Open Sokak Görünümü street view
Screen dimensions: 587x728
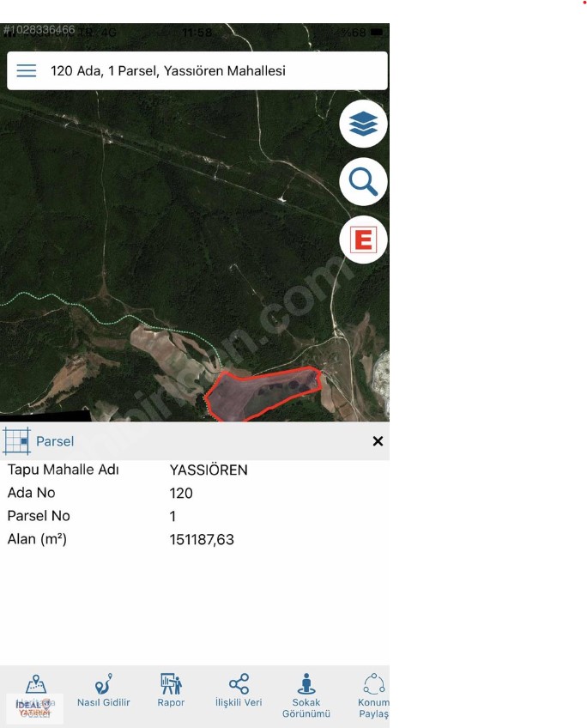click(306, 695)
